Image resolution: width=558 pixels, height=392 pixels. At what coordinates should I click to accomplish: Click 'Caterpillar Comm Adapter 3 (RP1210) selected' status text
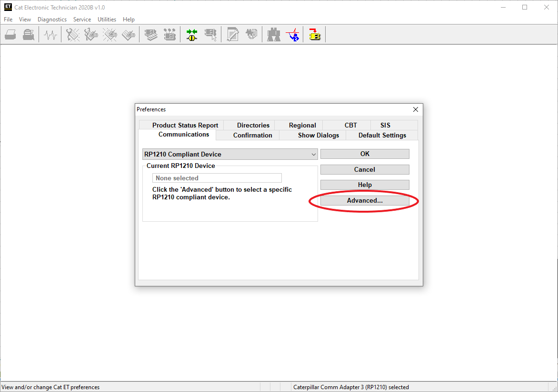coord(351,387)
